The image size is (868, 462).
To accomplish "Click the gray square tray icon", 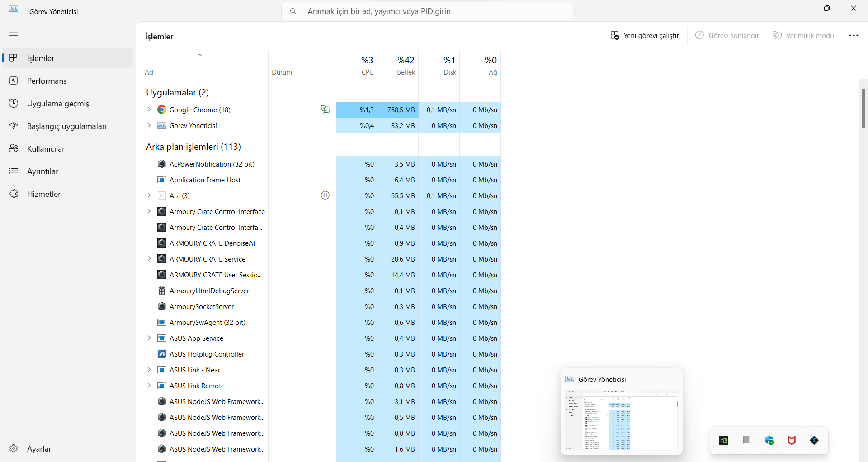I will pyautogui.click(x=746, y=440).
